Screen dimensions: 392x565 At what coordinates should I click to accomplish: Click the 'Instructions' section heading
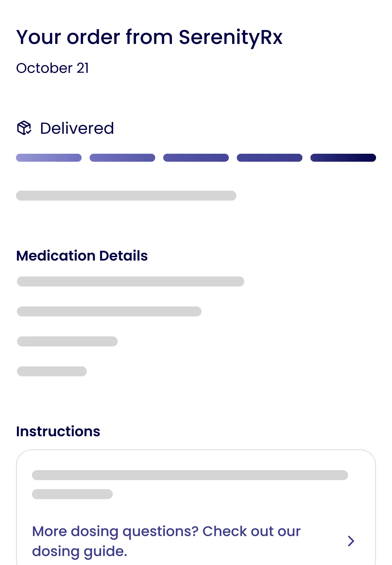58,432
